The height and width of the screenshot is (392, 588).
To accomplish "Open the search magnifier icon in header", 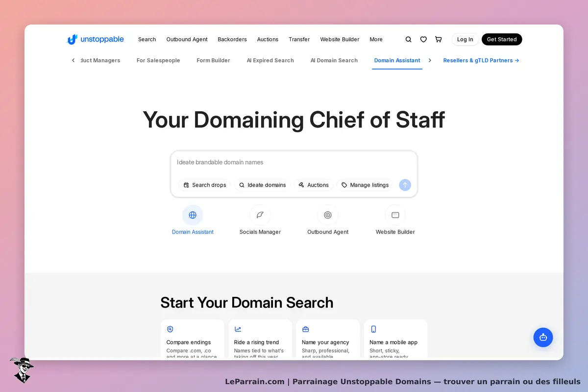I will (409, 39).
